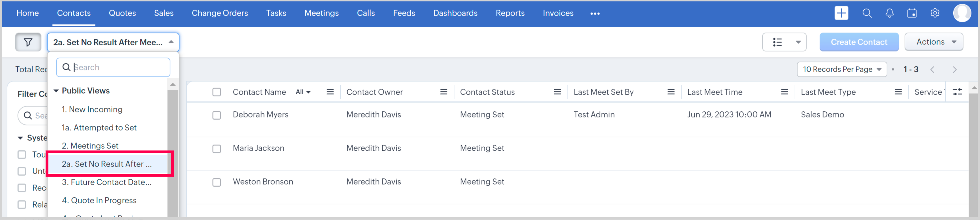Open the list view type dropdown

(x=784, y=42)
